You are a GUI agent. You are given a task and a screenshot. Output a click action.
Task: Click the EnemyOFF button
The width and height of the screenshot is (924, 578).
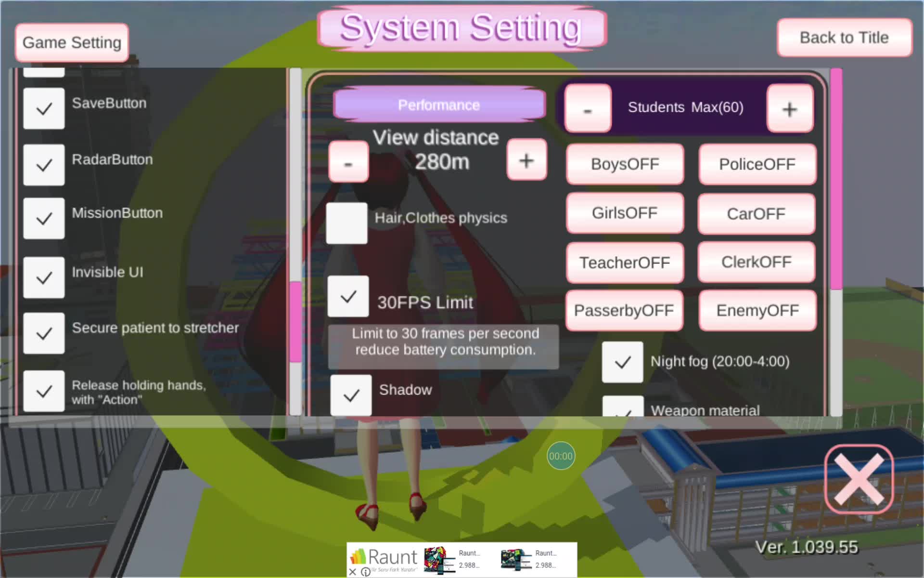(757, 311)
